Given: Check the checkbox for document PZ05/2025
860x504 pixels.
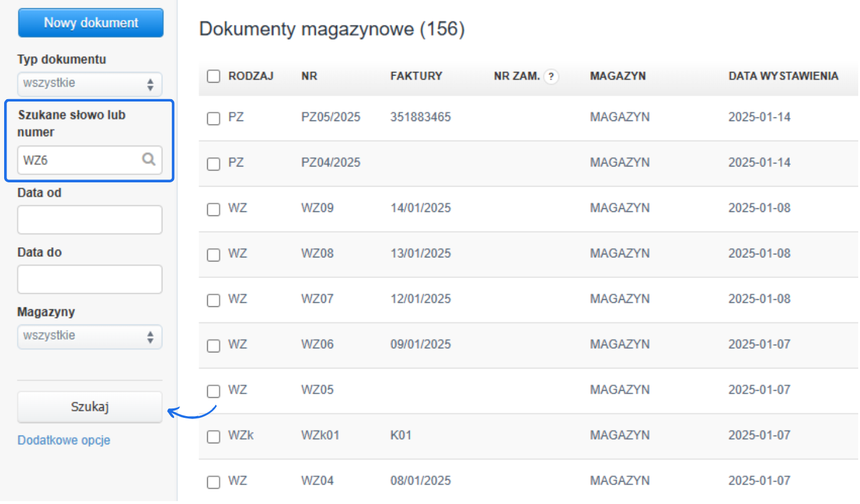Looking at the screenshot, I should pyautogui.click(x=213, y=119).
